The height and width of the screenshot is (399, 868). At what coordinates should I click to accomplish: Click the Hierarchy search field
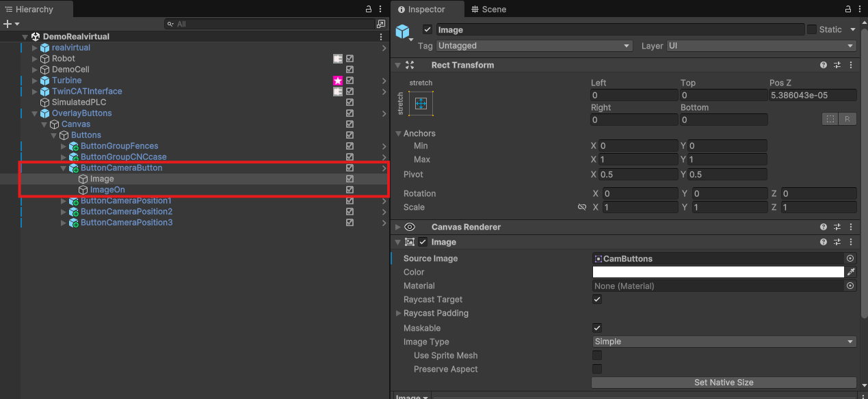(x=270, y=24)
